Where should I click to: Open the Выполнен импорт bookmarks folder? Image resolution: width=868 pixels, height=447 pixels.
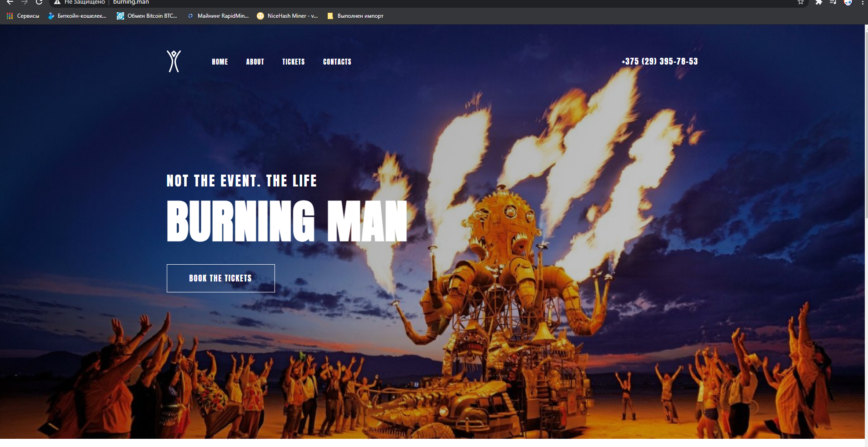point(355,16)
